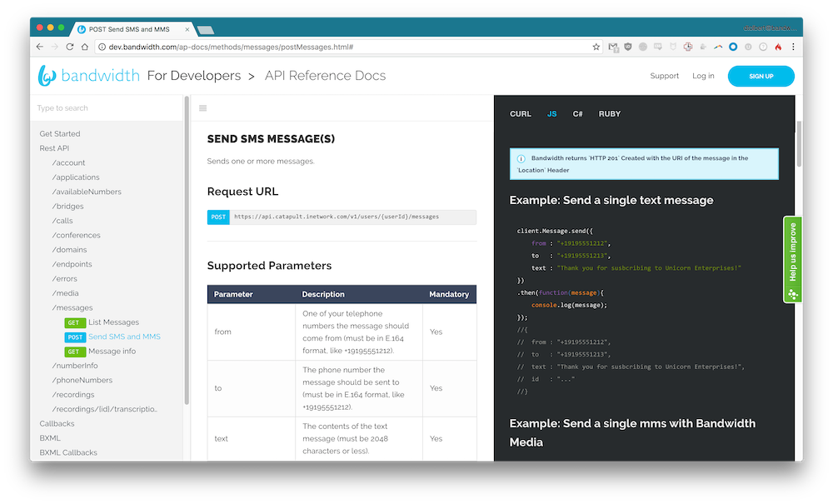Open the For Developers link
The width and height of the screenshot is (833, 504).
pos(194,76)
